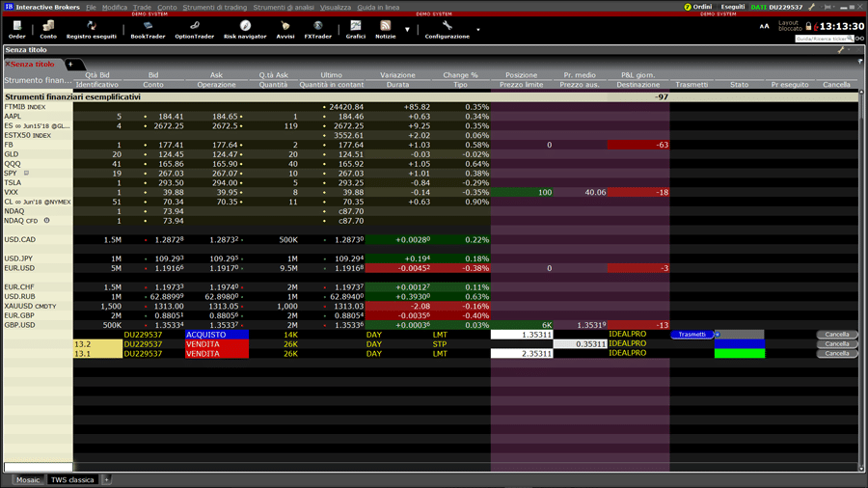Cancel the VENDITA STP order
Viewport: 868px width, 488px height.
[x=836, y=343]
